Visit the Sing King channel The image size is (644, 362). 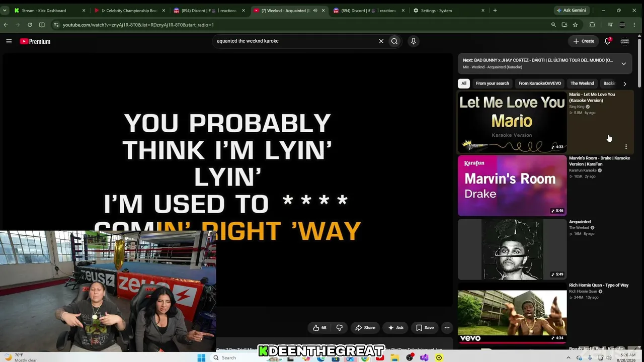(577, 107)
